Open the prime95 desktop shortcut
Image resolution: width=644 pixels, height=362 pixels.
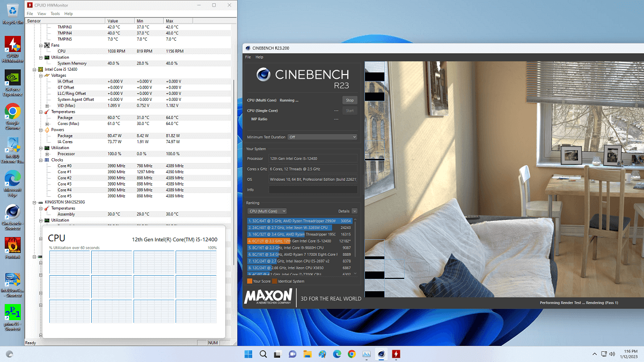pyautogui.click(x=12, y=317)
